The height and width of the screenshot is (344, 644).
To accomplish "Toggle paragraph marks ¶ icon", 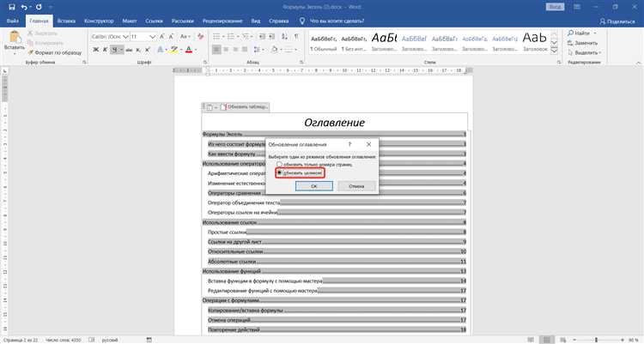I will tap(296, 37).
